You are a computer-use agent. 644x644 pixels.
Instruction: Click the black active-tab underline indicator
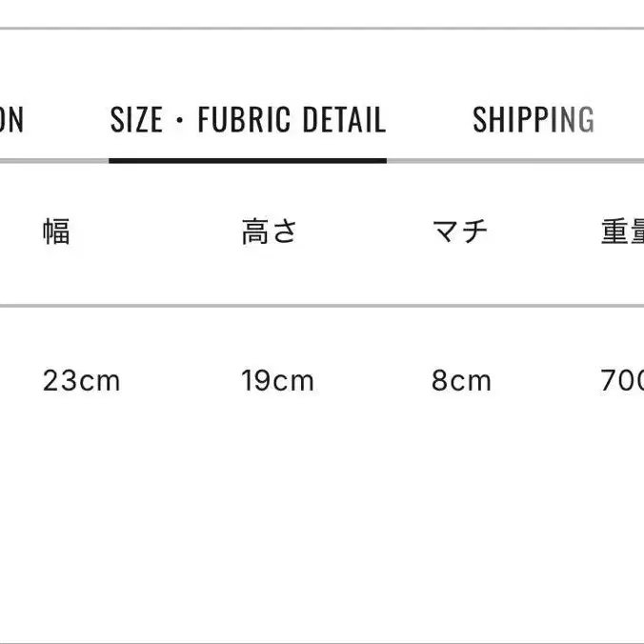248,161
